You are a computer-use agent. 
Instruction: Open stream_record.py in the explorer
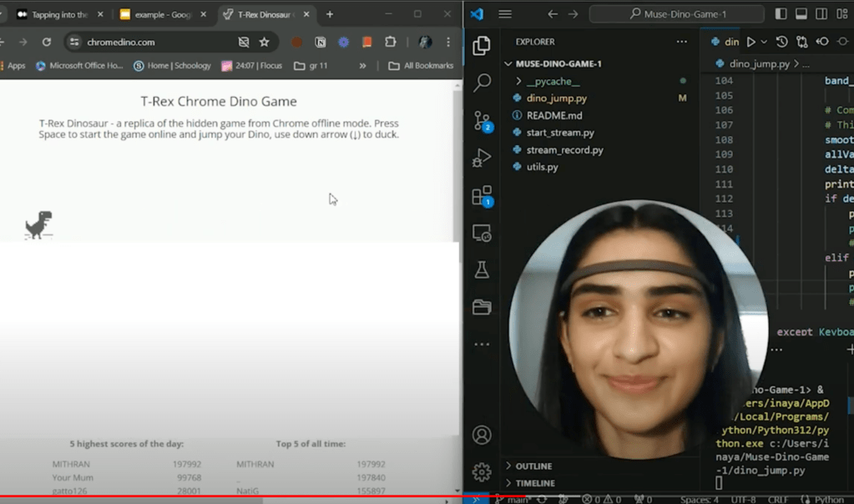564,150
